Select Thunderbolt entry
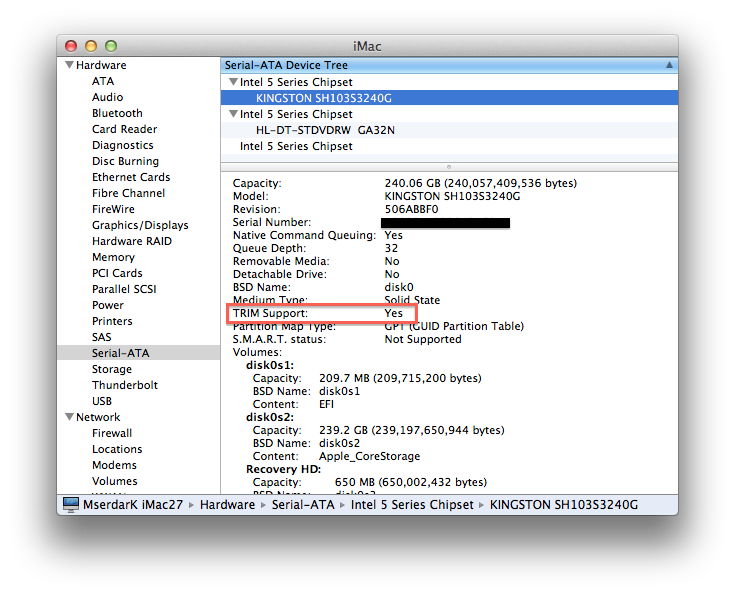Image resolution: width=735 pixels, height=594 pixels. pos(125,385)
